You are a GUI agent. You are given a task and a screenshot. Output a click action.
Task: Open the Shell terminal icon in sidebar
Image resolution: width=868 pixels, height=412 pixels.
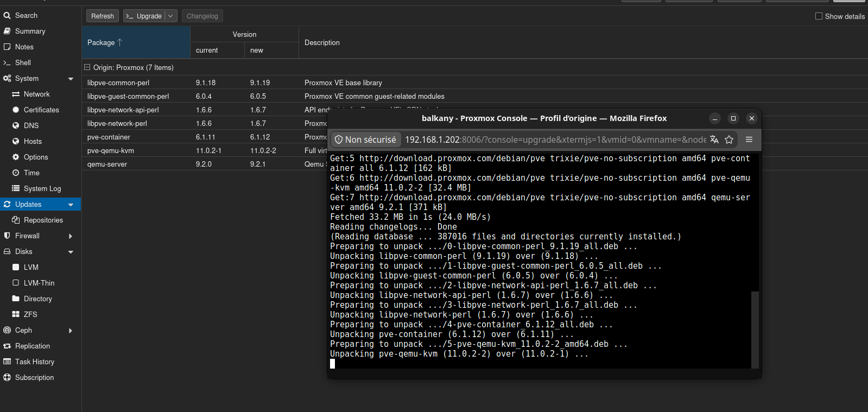point(7,63)
